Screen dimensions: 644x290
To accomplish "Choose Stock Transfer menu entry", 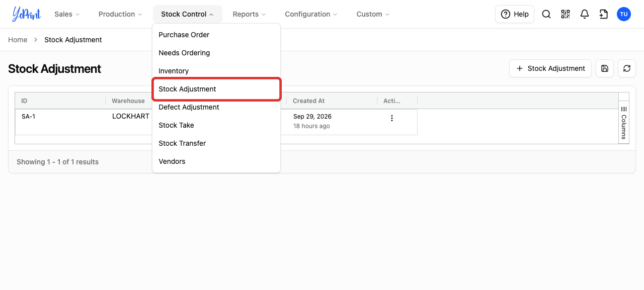I will coord(216,143).
